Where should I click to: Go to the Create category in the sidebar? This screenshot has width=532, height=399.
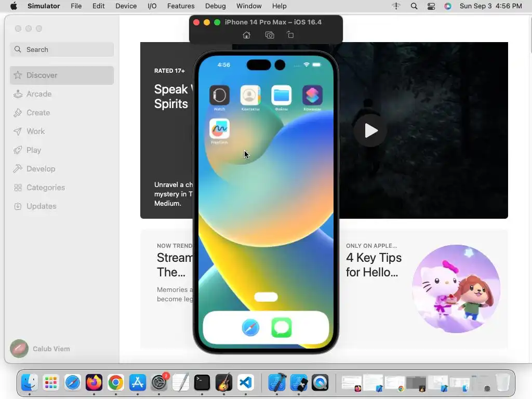click(62, 113)
